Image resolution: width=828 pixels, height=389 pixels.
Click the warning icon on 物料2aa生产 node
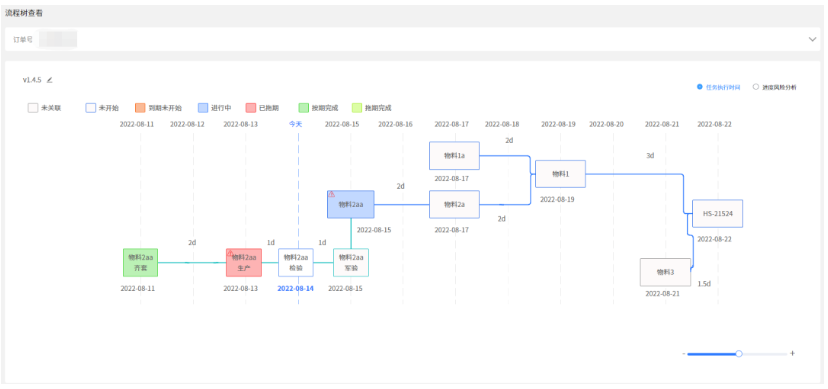pos(230,253)
